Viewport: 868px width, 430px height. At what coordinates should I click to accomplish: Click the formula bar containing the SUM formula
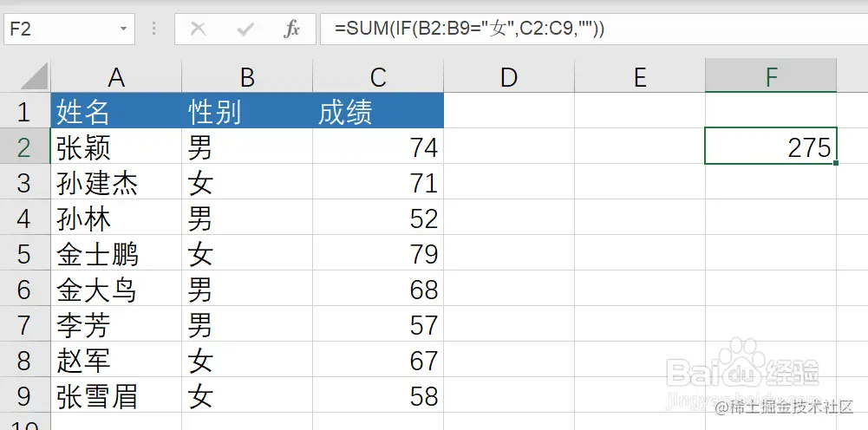pyautogui.click(x=594, y=29)
